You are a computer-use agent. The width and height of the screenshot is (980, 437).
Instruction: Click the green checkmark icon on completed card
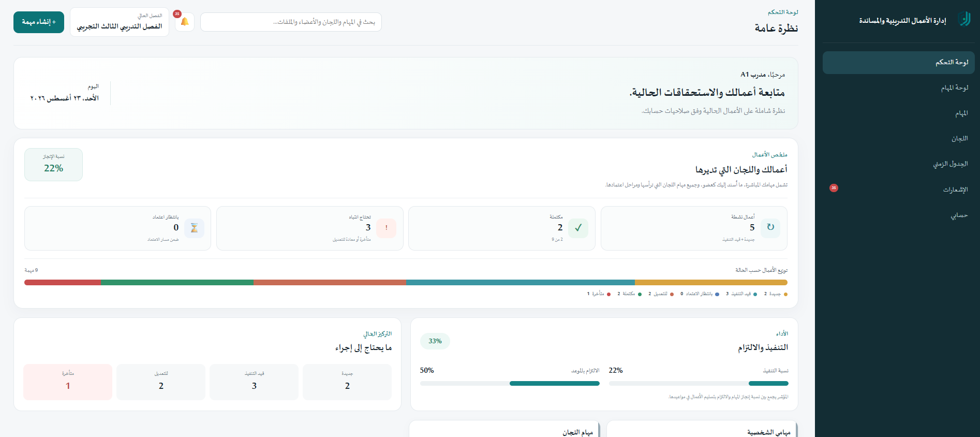[x=578, y=228]
